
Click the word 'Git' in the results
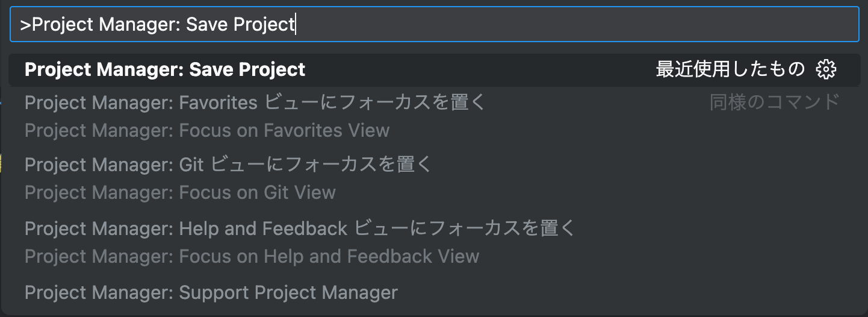[191, 165]
